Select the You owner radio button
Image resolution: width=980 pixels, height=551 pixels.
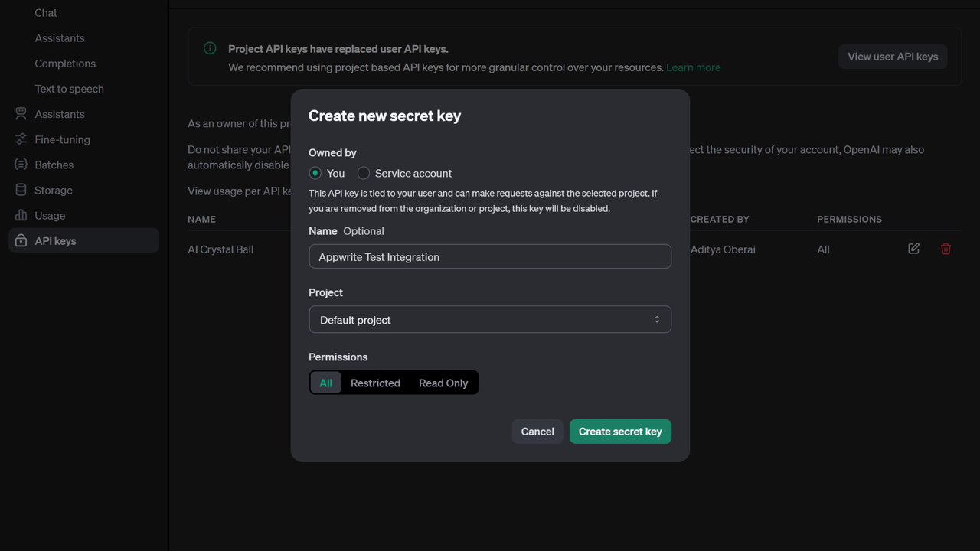pos(315,173)
